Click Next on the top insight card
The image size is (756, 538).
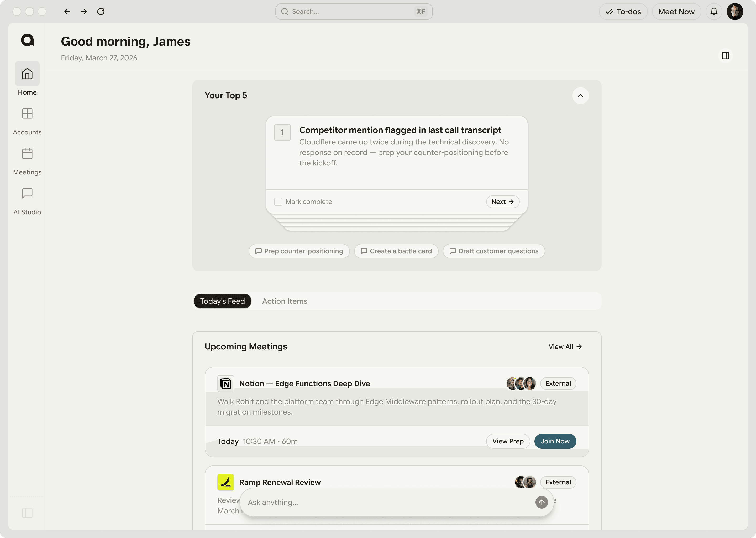502,201
